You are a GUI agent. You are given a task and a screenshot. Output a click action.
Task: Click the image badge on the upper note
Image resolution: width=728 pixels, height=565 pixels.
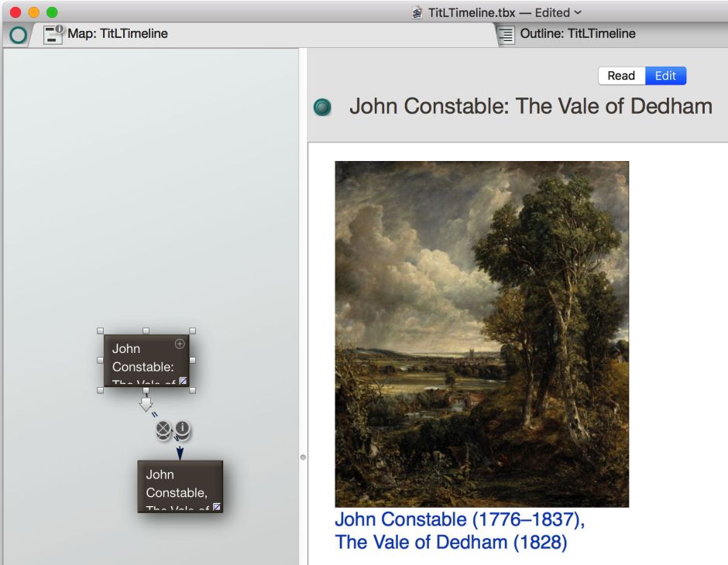point(184,380)
